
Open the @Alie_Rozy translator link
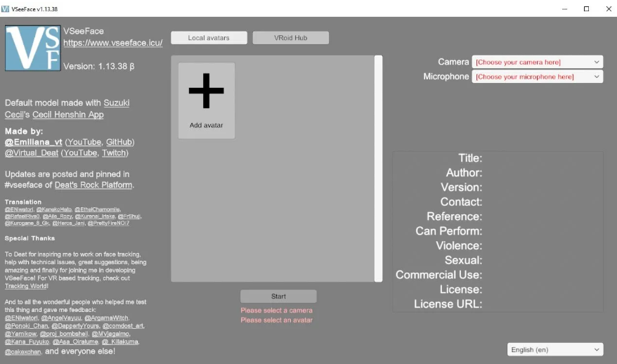point(57,216)
